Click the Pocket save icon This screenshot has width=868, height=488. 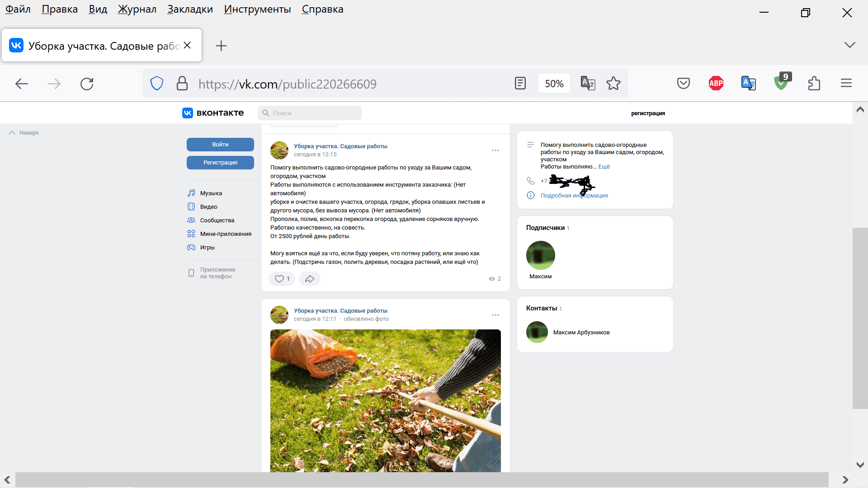pyautogui.click(x=683, y=83)
